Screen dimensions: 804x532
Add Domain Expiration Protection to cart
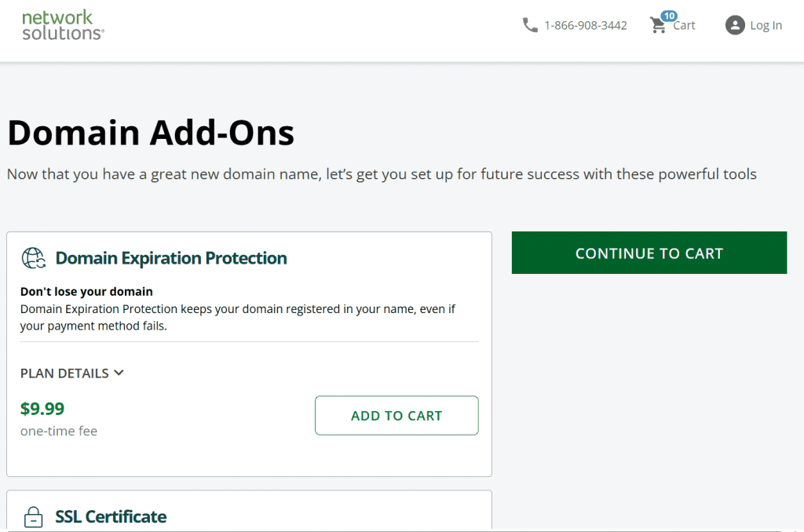397,416
